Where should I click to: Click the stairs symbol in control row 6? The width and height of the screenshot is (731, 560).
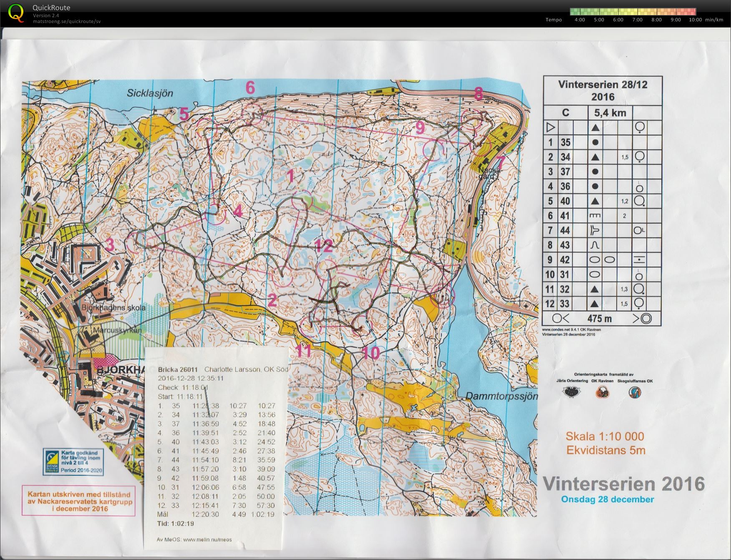[x=595, y=216]
